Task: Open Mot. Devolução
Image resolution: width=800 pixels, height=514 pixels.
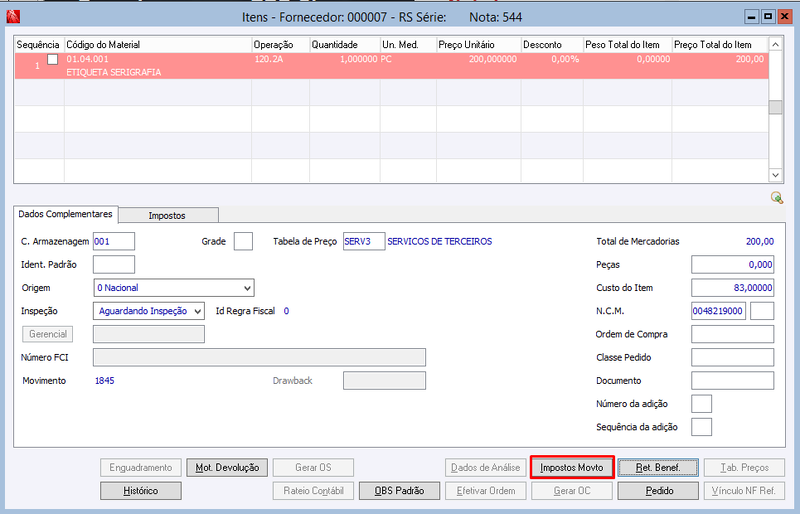Action: tap(227, 468)
